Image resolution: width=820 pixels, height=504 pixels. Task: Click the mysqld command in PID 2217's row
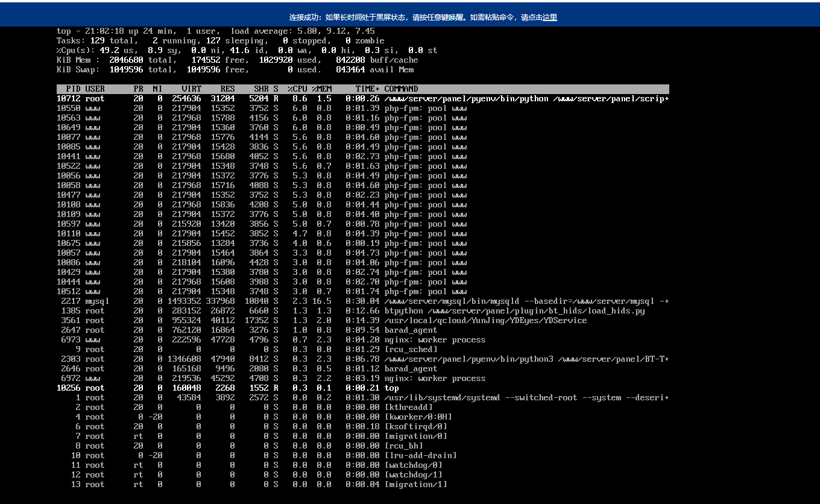point(526,301)
